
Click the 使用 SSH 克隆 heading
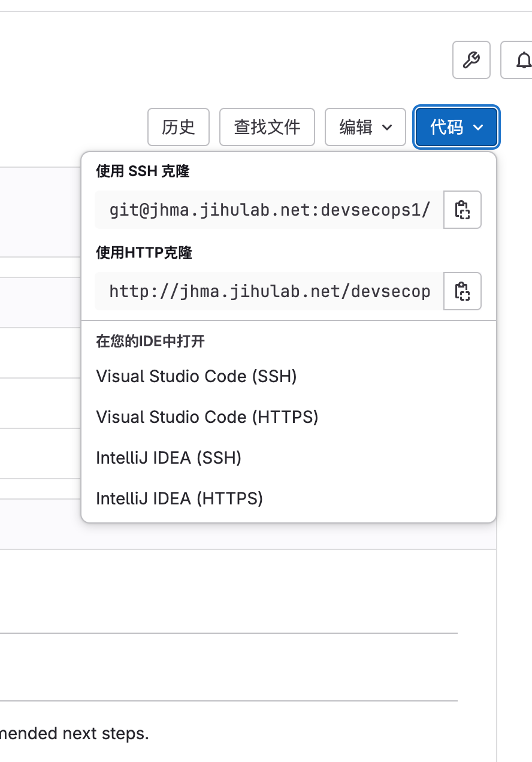pos(143,171)
